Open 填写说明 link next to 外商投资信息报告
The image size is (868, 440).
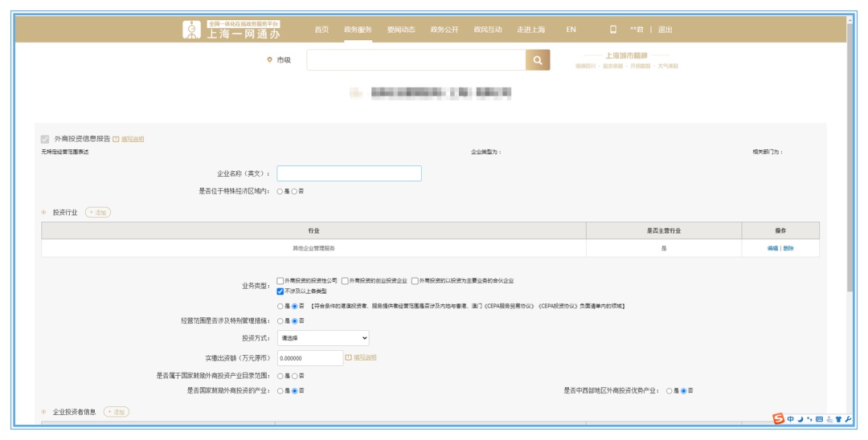coord(133,139)
